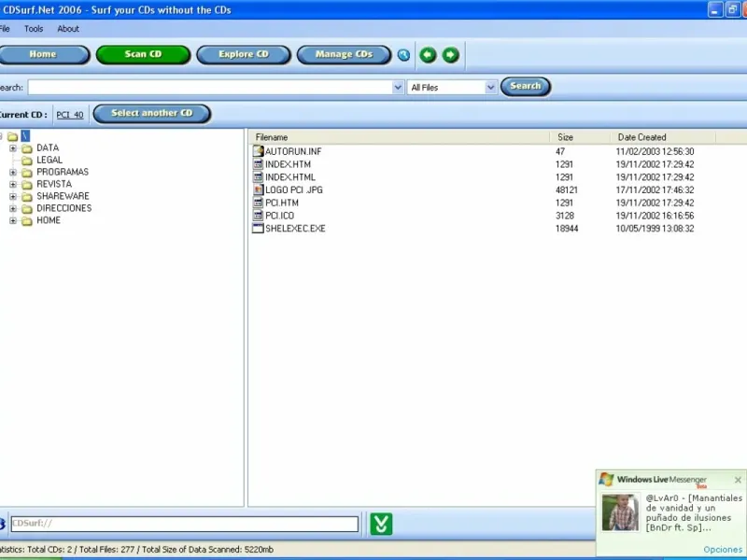Select the LEGAL tree label
Screen dimensions: 747x560
[x=49, y=160]
